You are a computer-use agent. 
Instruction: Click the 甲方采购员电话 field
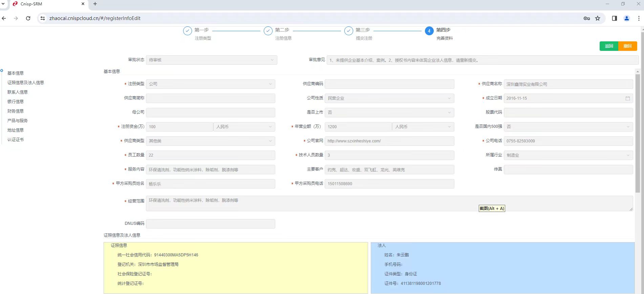[389, 184]
